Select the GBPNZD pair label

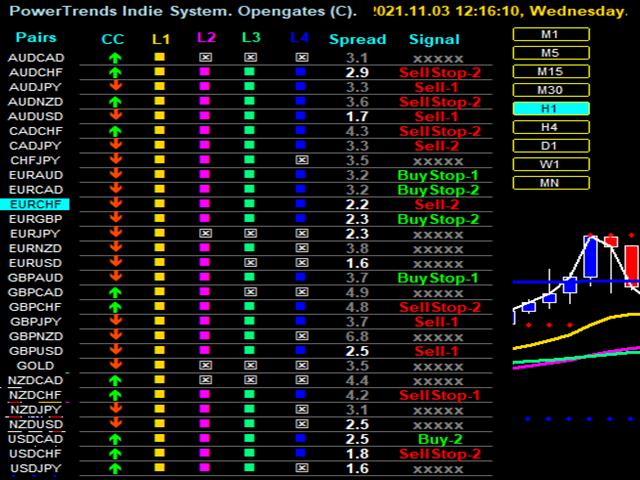36,336
